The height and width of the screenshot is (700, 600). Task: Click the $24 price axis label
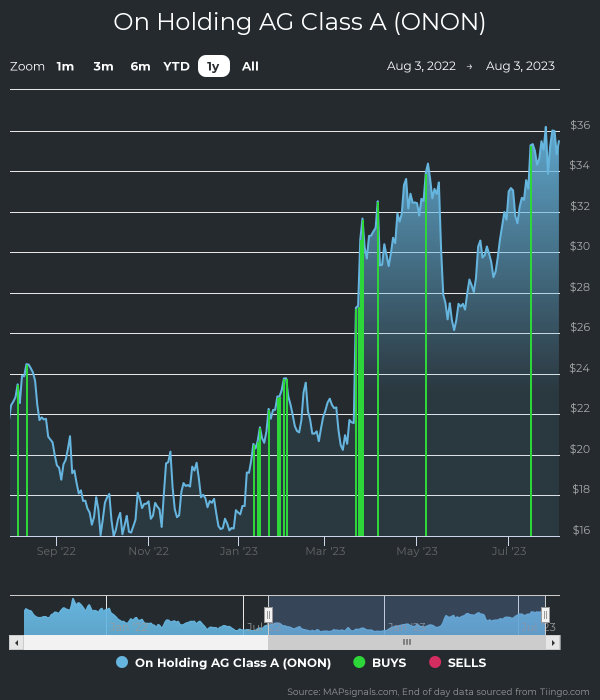[580, 368]
